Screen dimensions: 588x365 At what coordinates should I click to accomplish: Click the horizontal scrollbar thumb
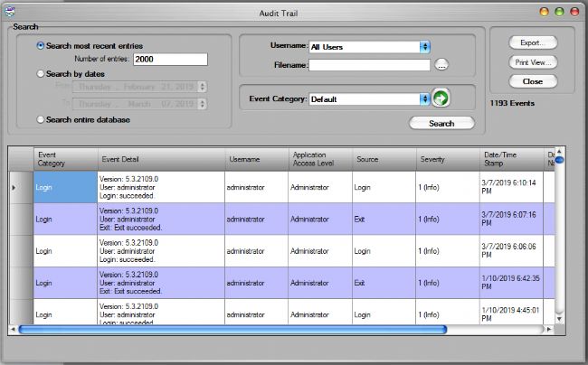[232, 330]
